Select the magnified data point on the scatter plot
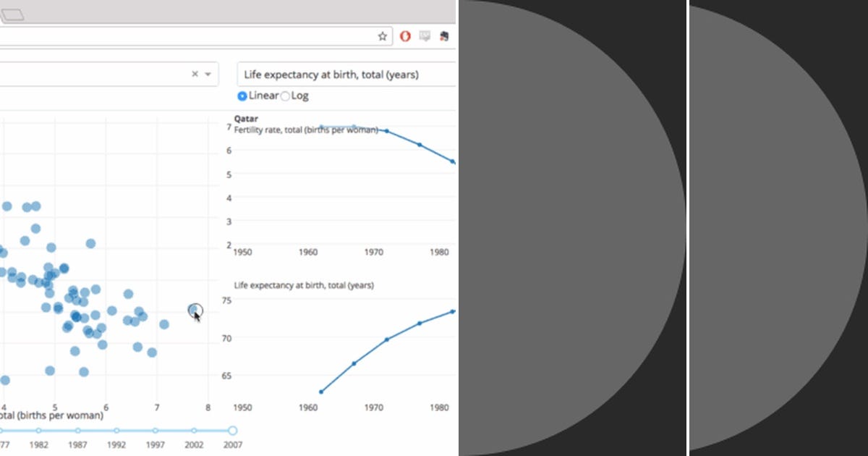868x456 pixels. [x=194, y=311]
